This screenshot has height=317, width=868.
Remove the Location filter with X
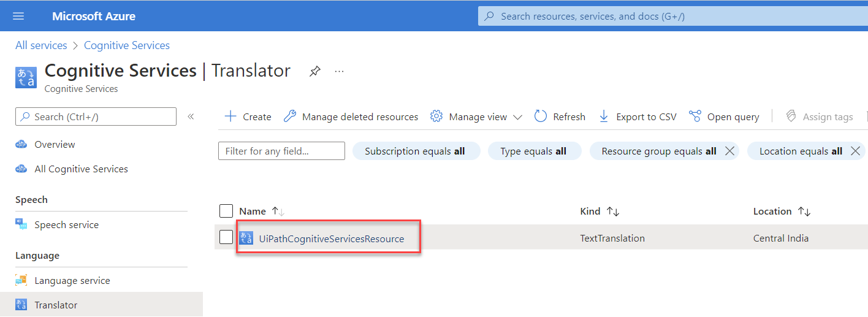coord(855,151)
